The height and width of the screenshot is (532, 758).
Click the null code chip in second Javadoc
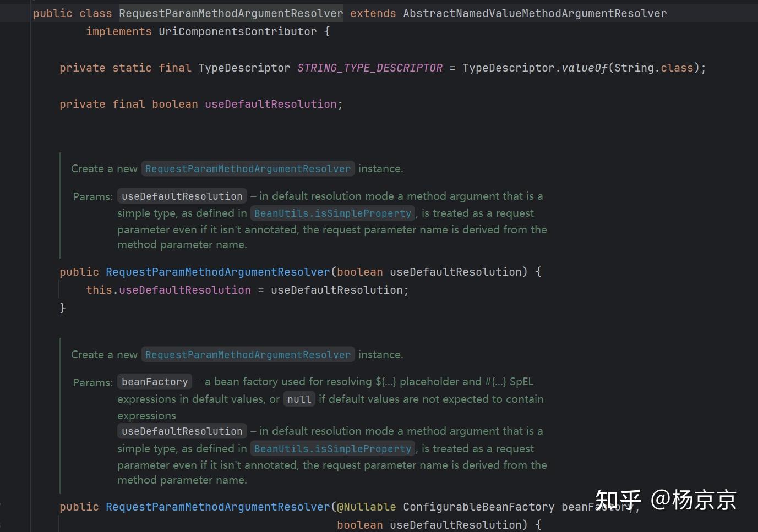299,399
